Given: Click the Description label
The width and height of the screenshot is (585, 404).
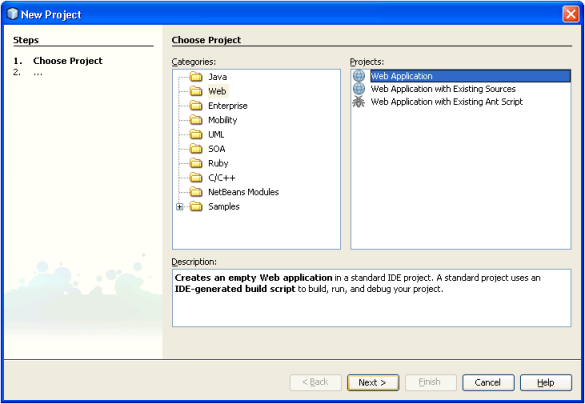Looking at the screenshot, I should [194, 262].
